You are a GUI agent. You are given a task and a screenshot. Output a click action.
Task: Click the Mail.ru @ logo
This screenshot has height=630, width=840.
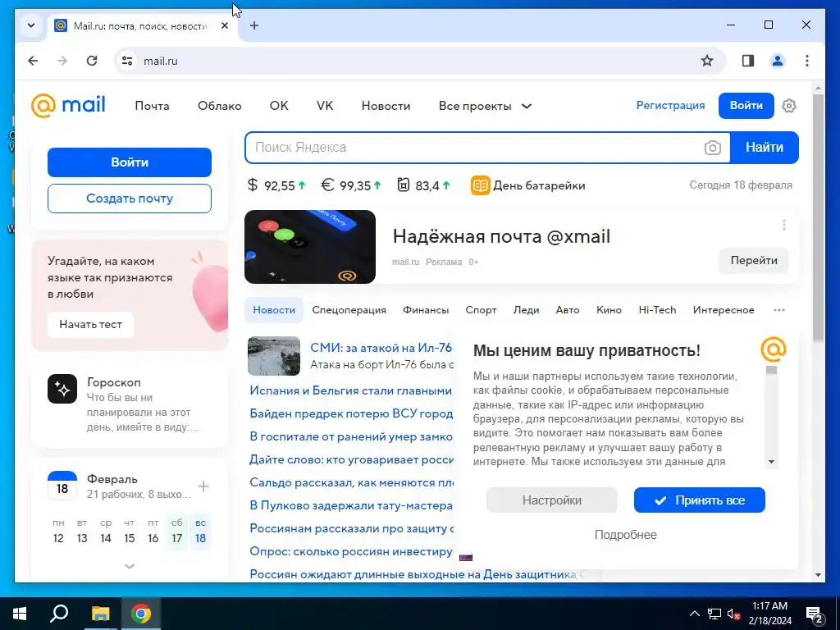(68, 106)
